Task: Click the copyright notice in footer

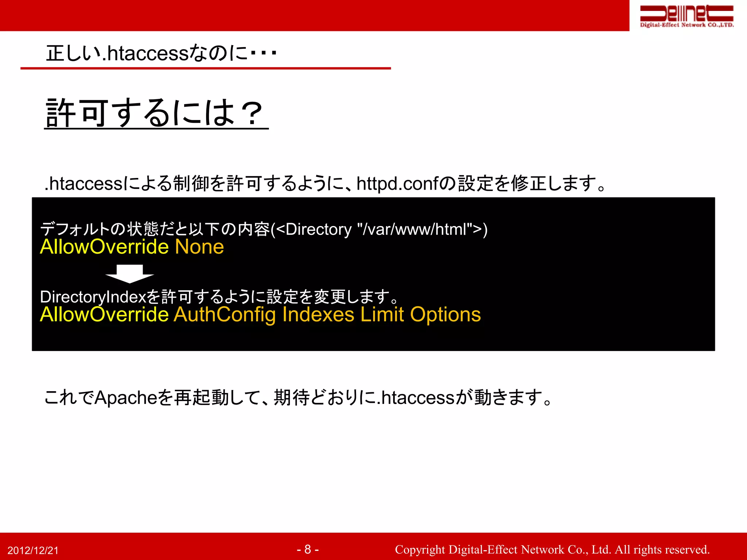Action: pyautogui.click(x=552, y=549)
